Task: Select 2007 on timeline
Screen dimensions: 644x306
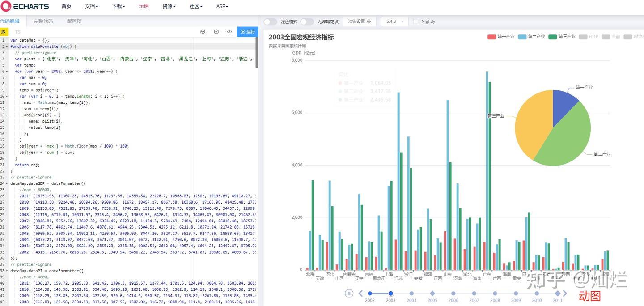Action: (474, 293)
